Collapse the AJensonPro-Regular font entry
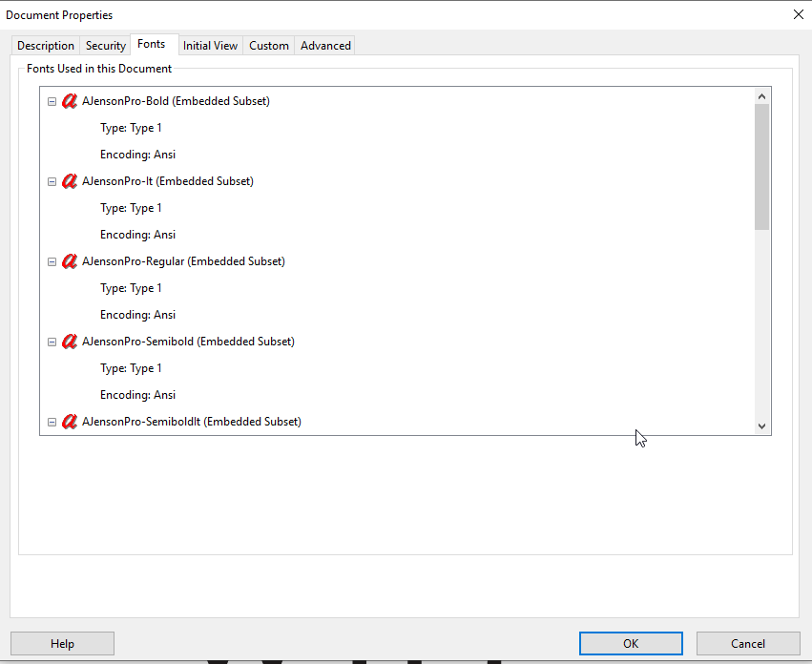Viewport: 812px width, 664px height. [52, 260]
